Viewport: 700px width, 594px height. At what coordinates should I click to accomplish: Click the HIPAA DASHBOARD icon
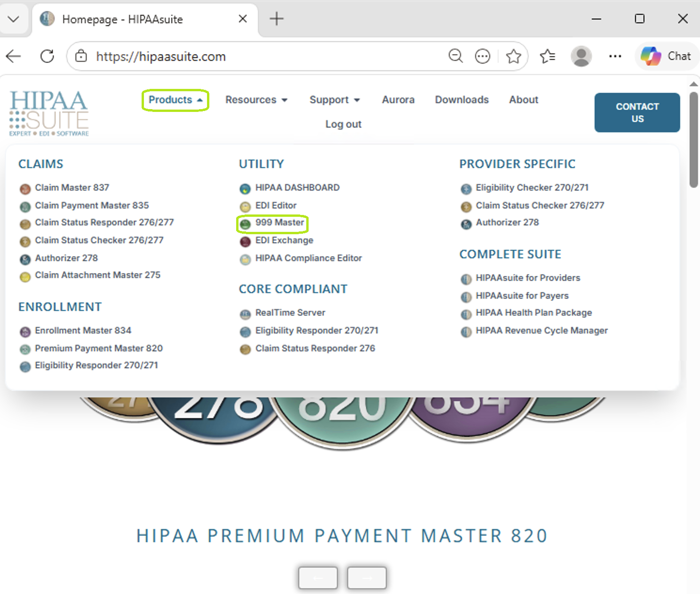[245, 189]
